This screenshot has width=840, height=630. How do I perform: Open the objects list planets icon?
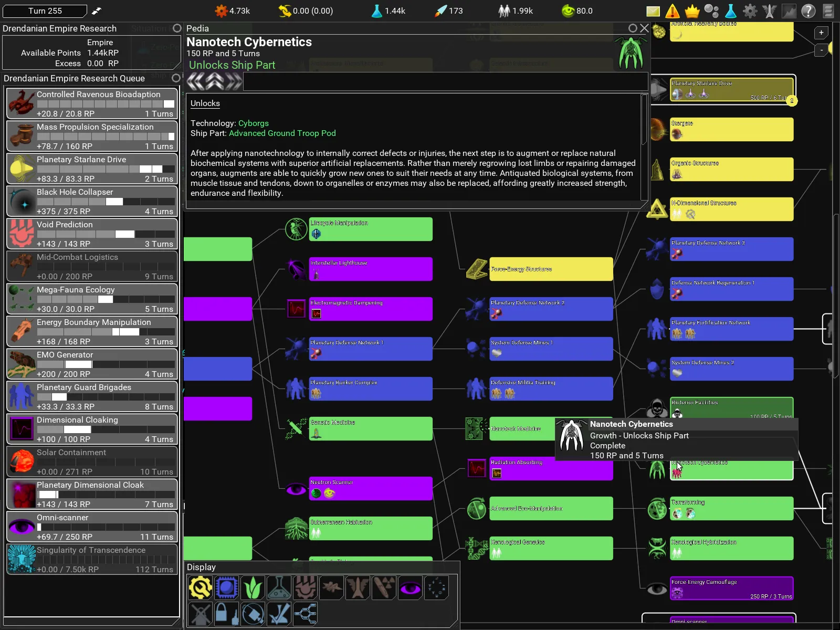711,11
